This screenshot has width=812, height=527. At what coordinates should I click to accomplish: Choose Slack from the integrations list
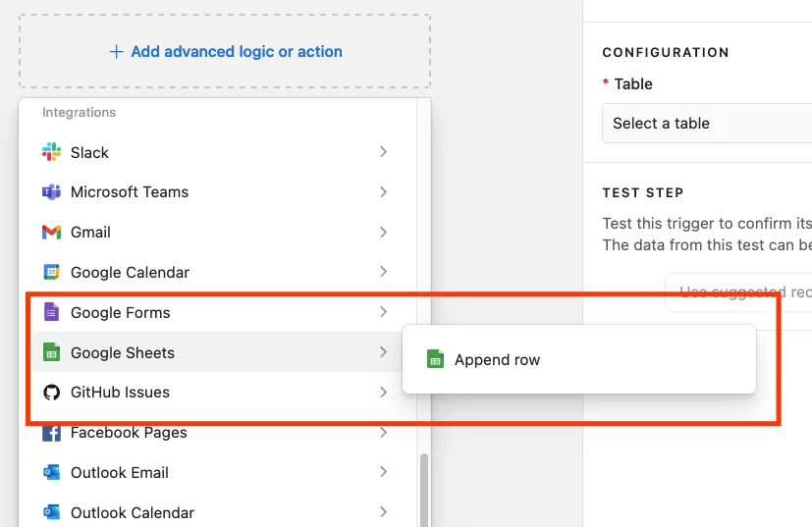(218, 152)
